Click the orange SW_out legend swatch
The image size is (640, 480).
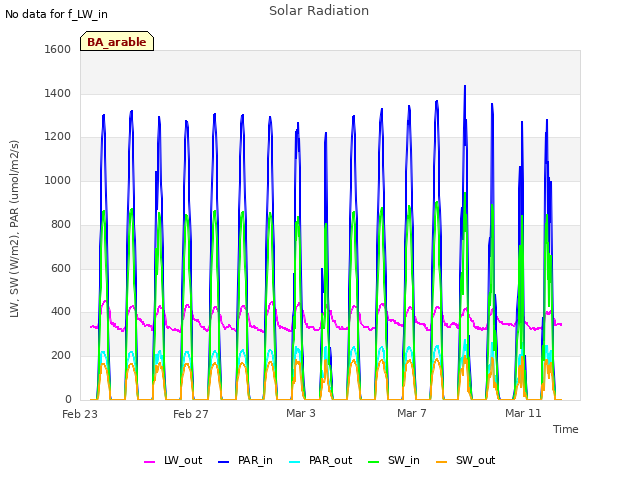[x=442, y=462]
